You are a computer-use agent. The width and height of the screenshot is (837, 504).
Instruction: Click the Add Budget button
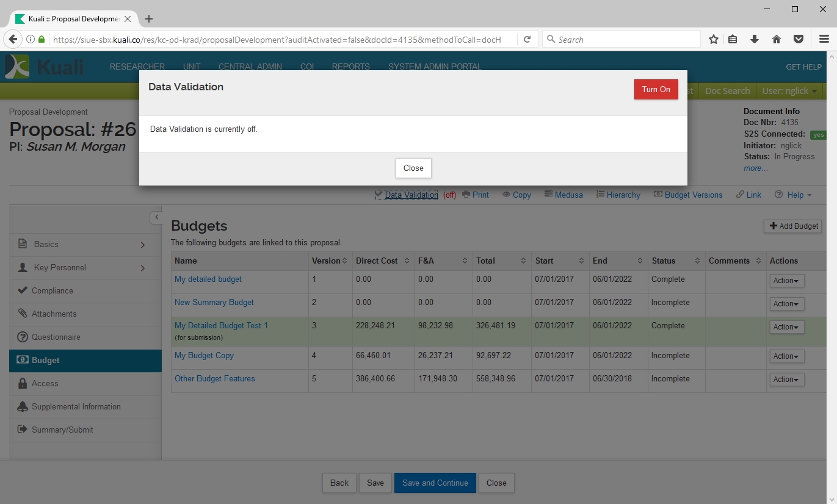(x=792, y=226)
